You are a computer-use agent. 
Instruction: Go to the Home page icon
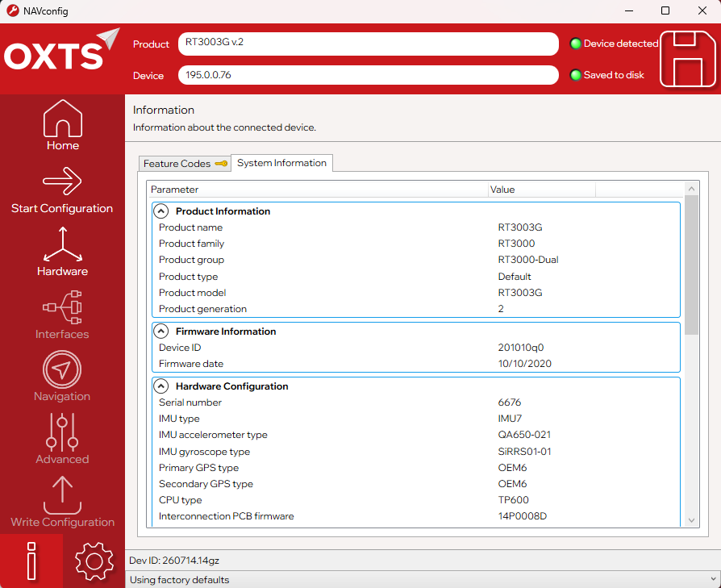63,118
